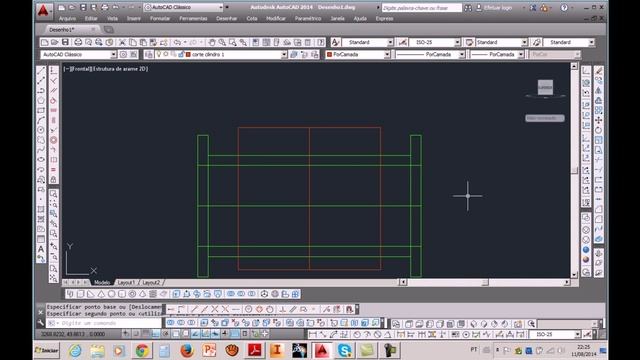Screen dimensions: 640x360
Task: Click the Undo arrow in Standard toolbar
Action: (177, 42)
